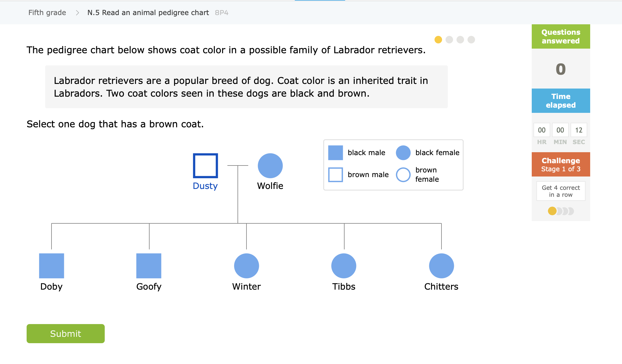The width and height of the screenshot is (622, 364).
Task: Pick Tibbs's blue circle symbol
Action: click(344, 266)
